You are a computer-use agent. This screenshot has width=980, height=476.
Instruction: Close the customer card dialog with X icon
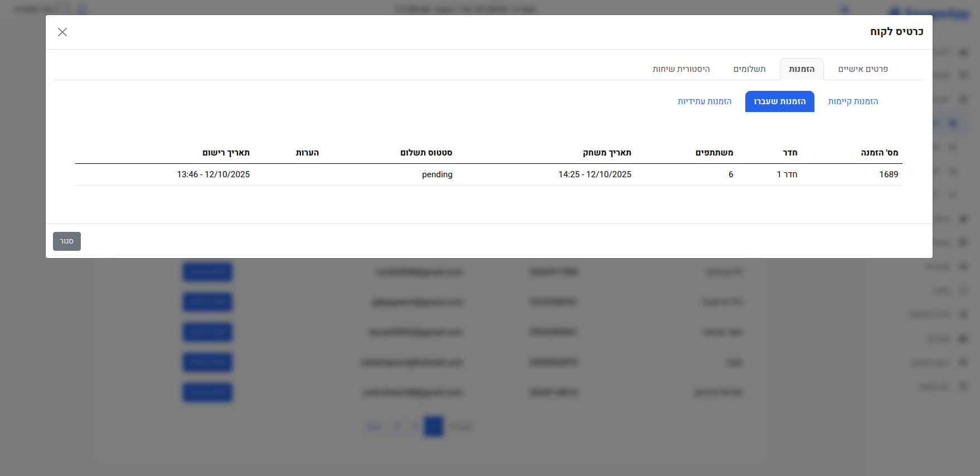pyautogui.click(x=62, y=32)
